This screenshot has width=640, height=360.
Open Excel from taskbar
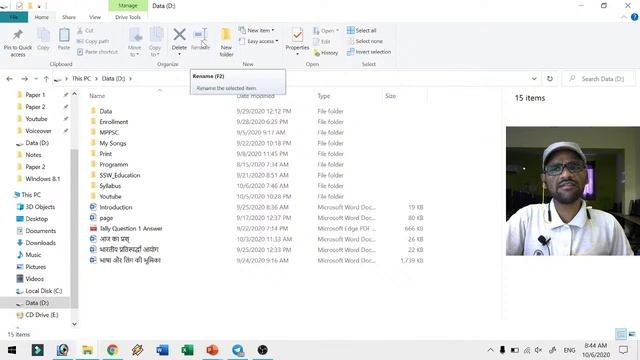[187, 350]
